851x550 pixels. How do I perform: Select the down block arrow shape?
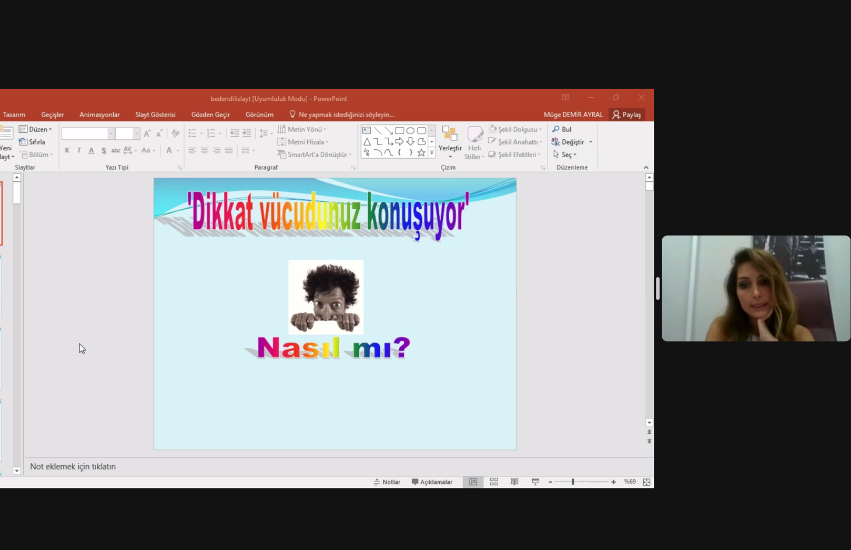click(410, 142)
